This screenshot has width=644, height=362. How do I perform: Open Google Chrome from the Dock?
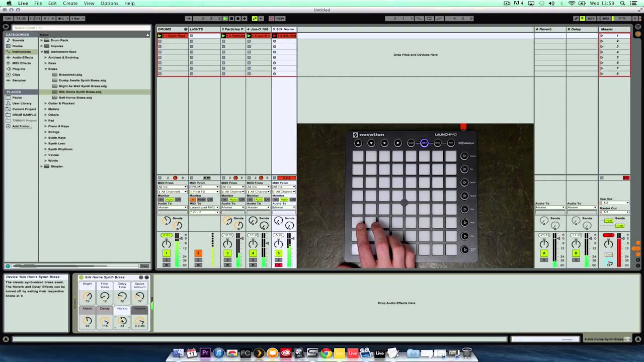pyautogui.click(x=326, y=353)
